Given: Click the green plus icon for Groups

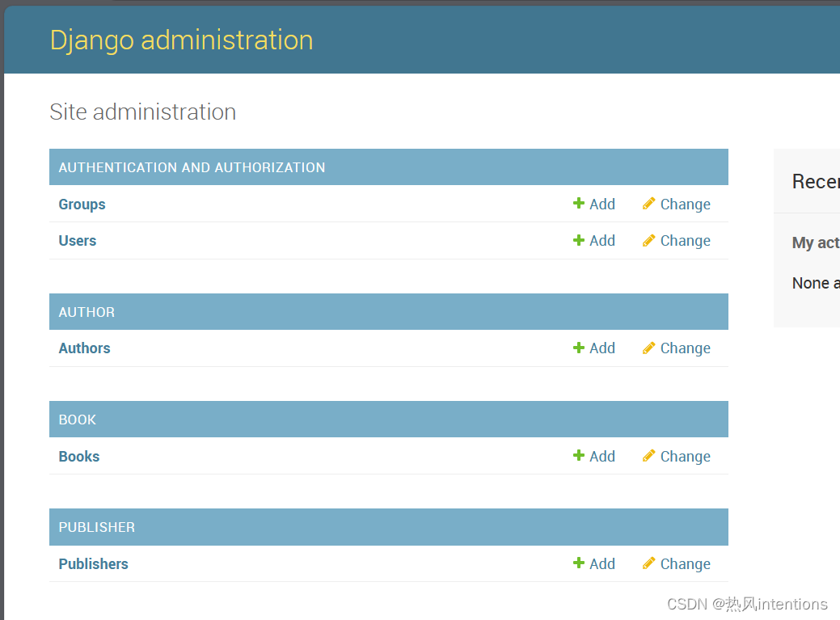Looking at the screenshot, I should pyautogui.click(x=579, y=204).
